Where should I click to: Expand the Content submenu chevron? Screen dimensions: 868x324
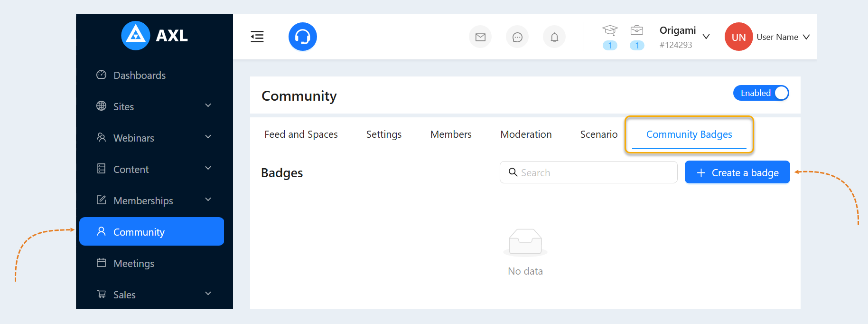(x=208, y=168)
